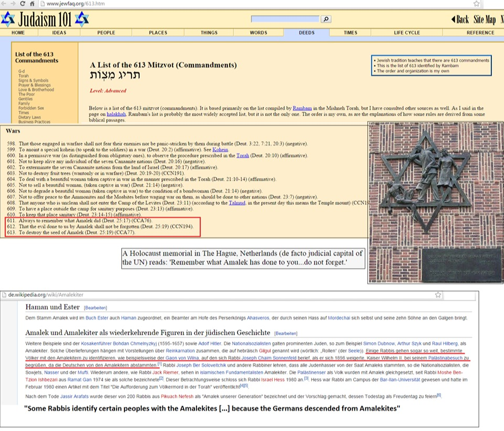Open the Adolf Hitler wiki link
504x431 pixels.
coord(210,344)
